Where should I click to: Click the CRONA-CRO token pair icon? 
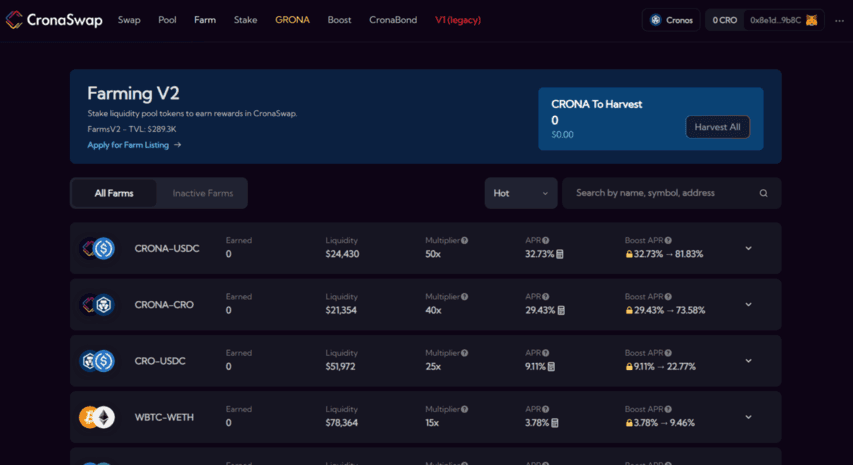pos(97,305)
